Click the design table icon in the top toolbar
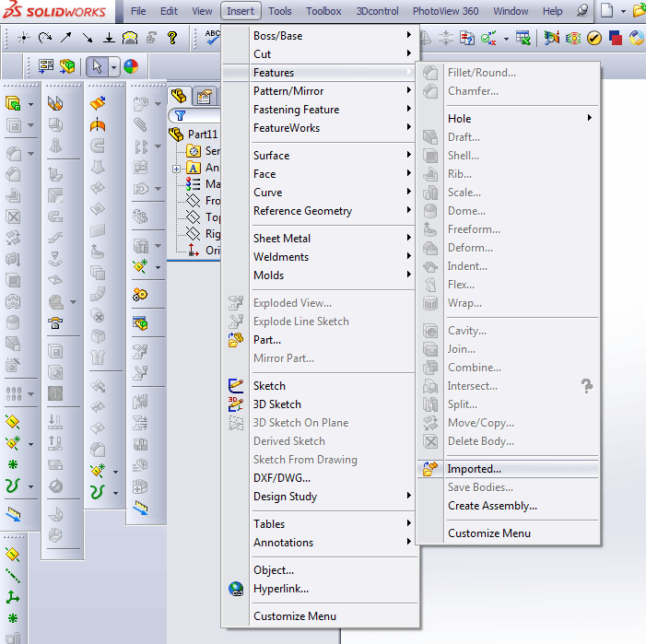Screen dimensions: 646x644 (x=523, y=39)
